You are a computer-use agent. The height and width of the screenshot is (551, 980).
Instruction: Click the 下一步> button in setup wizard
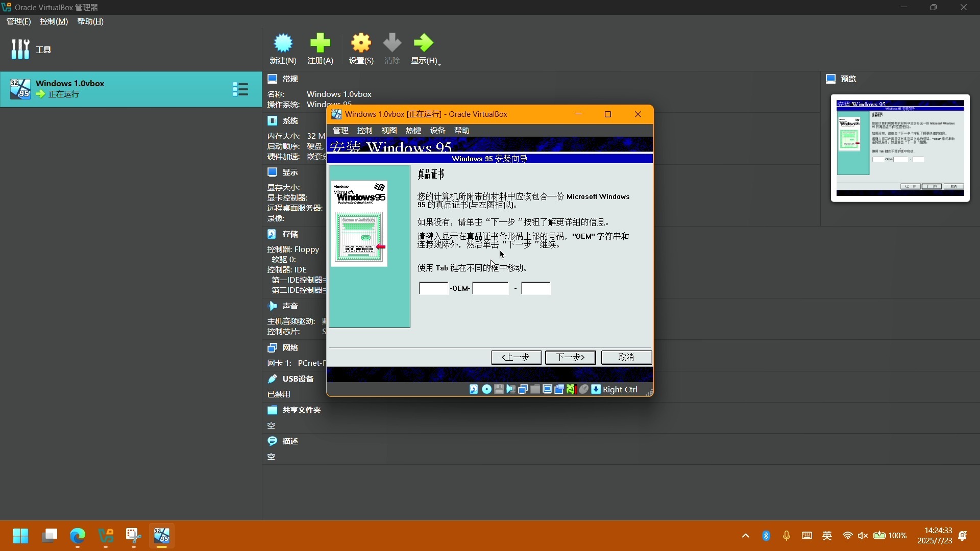570,358
